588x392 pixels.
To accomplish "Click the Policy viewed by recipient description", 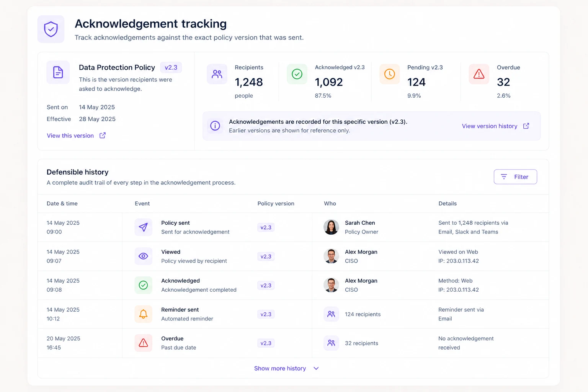I will click(194, 261).
